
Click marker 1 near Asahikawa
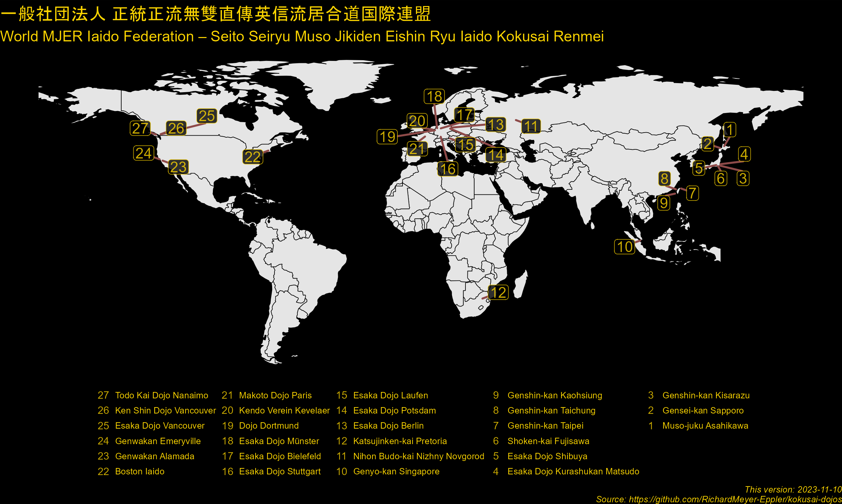[x=730, y=130]
